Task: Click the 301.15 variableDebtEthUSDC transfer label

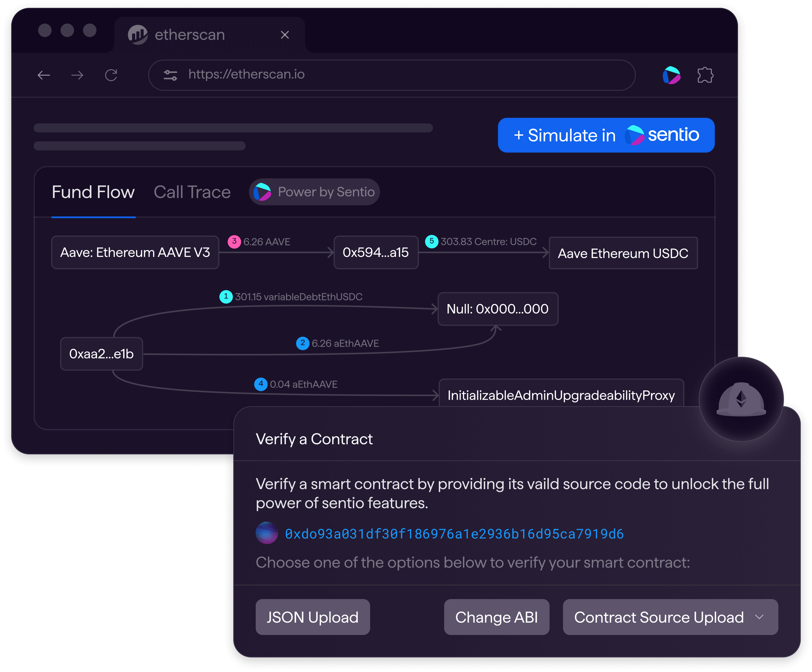Action: pyautogui.click(x=299, y=297)
